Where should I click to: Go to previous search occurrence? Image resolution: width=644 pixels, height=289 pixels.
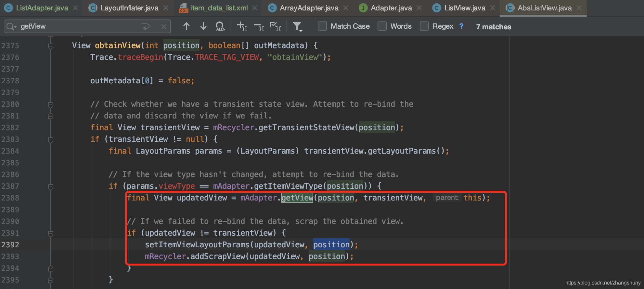(x=187, y=26)
